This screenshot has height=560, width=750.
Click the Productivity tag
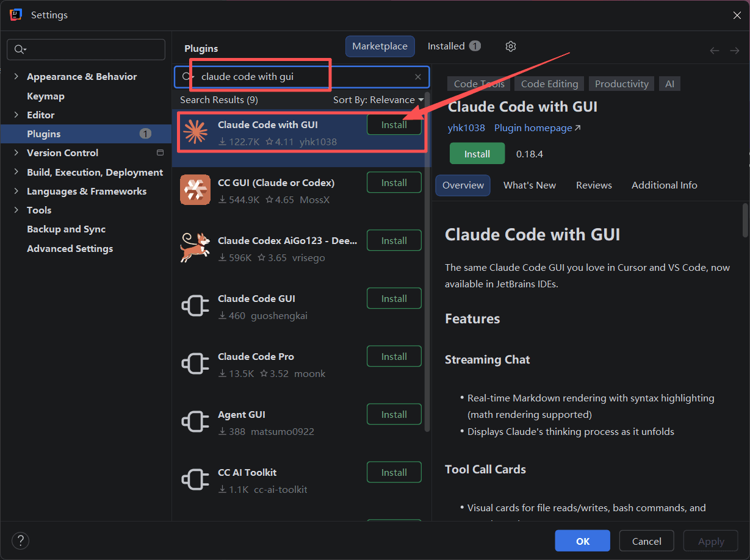point(621,84)
